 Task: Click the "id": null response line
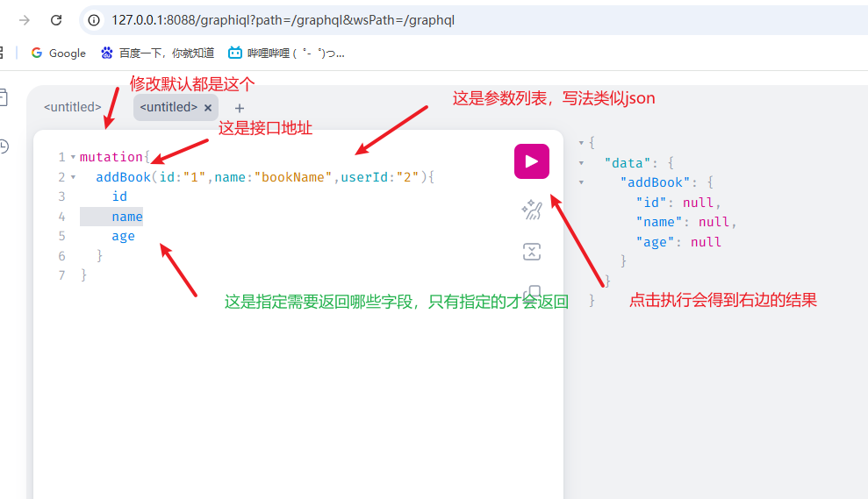click(678, 203)
